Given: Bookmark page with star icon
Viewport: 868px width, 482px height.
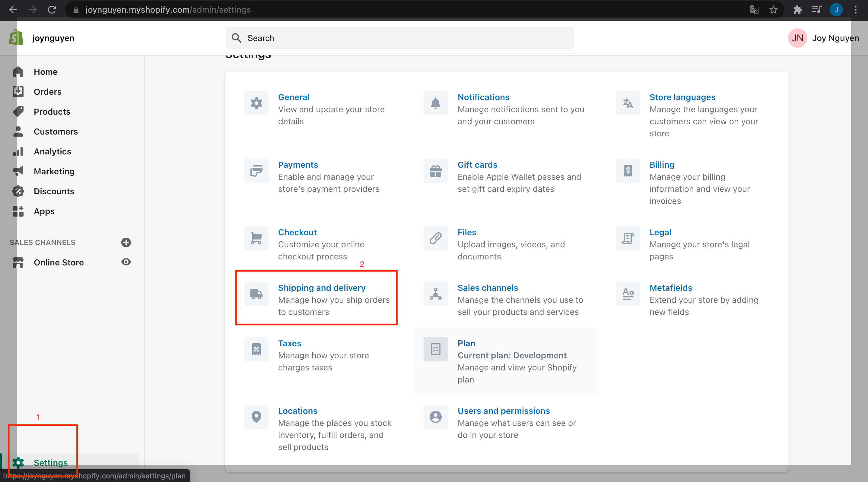Looking at the screenshot, I should point(773,10).
